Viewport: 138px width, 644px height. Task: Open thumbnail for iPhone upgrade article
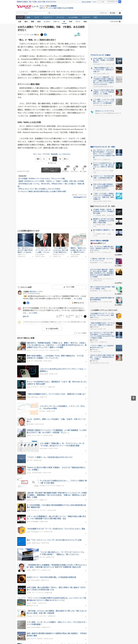click(x=28, y=371)
